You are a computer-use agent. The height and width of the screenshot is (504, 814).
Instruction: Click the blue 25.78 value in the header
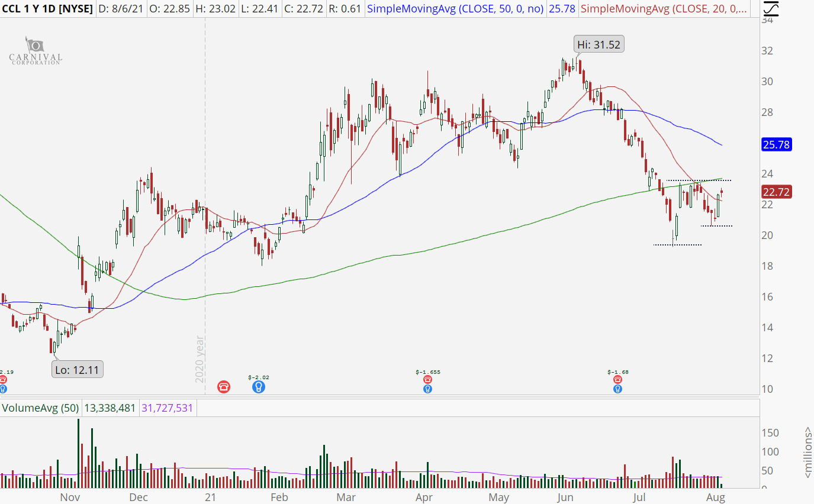pyautogui.click(x=564, y=9)
